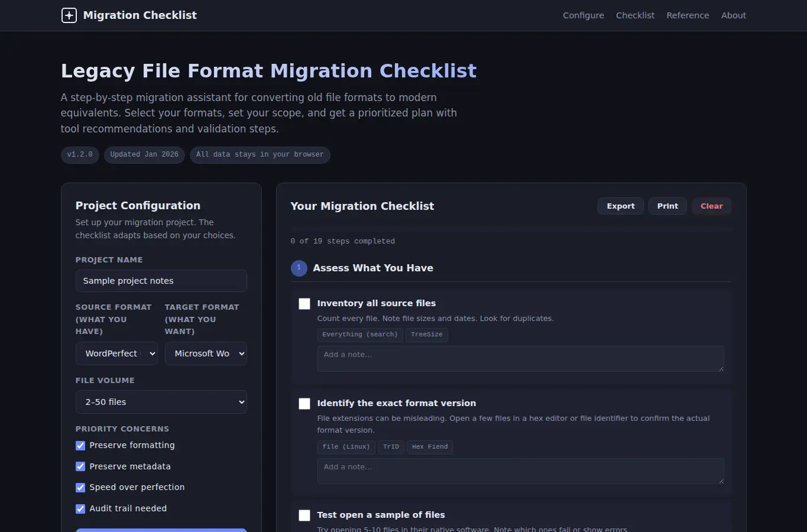Open the About nav item
The width and height of the screenshot is (807, 532).
[x=734, y=15]
